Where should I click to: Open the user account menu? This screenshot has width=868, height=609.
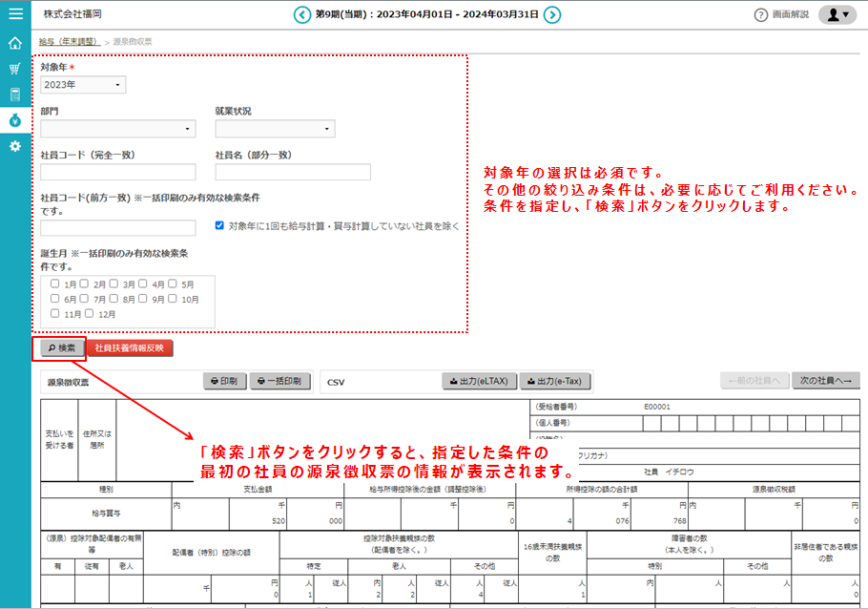(837, 14)
